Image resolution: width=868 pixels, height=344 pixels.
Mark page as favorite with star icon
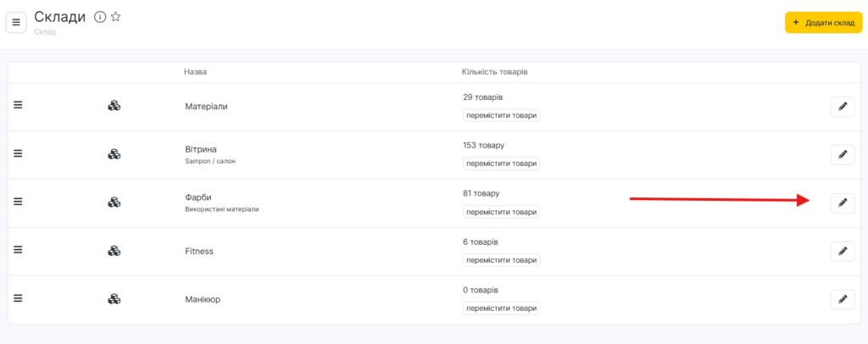pos(116,17)
